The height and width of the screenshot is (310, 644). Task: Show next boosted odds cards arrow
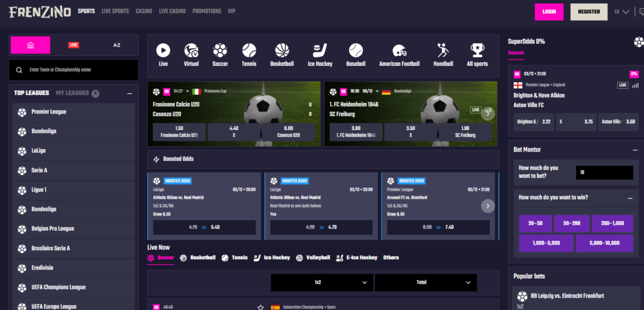488,206
